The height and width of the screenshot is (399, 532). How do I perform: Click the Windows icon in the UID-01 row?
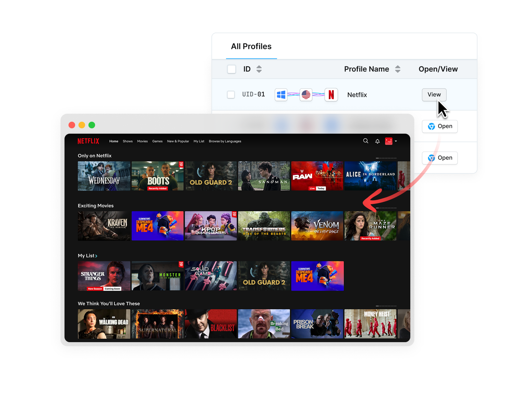tap(281, 95)
